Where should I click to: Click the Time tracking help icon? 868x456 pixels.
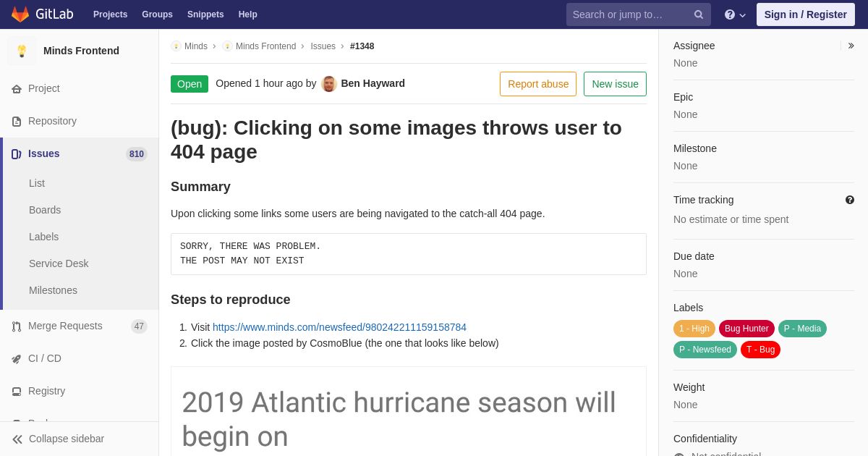pos(850,200)
